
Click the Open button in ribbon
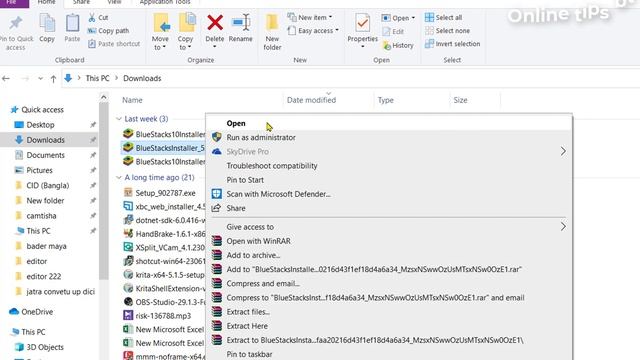(398, 18)
